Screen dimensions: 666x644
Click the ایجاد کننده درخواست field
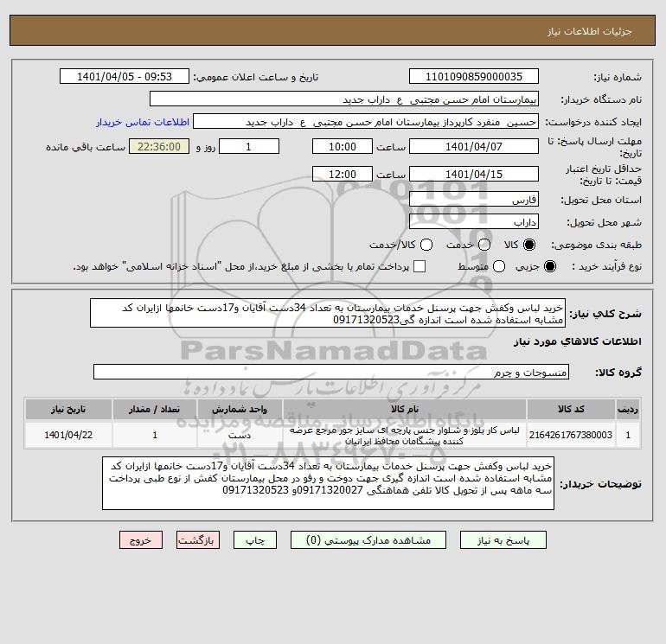pos(366,121)
